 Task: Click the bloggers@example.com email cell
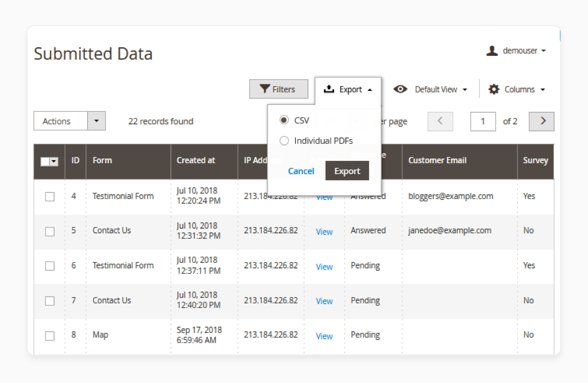(x=451, y=196)
